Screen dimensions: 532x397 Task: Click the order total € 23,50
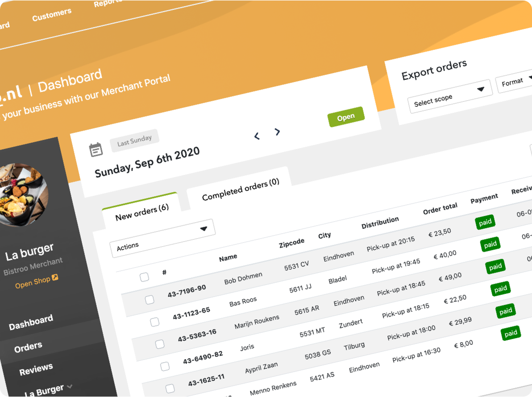click(x=440, y=232)
